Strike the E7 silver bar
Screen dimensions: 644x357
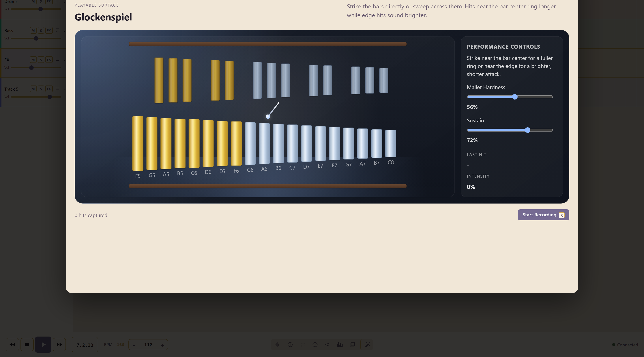click(320, 144)
